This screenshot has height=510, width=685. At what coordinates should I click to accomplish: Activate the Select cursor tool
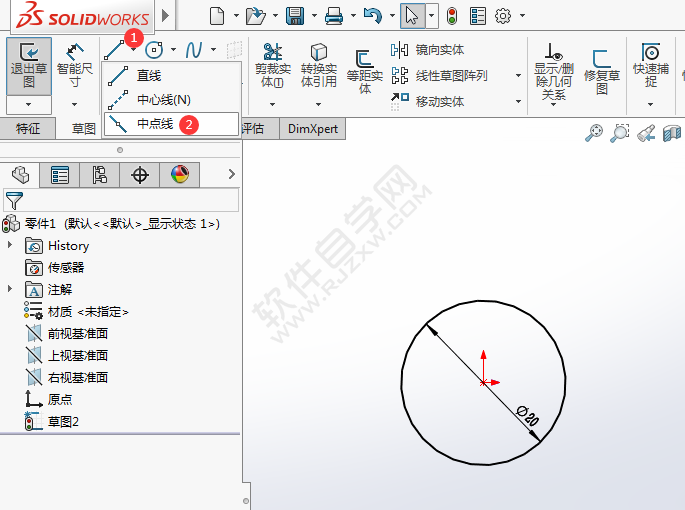pyautogui.click(x=412, y=16)
